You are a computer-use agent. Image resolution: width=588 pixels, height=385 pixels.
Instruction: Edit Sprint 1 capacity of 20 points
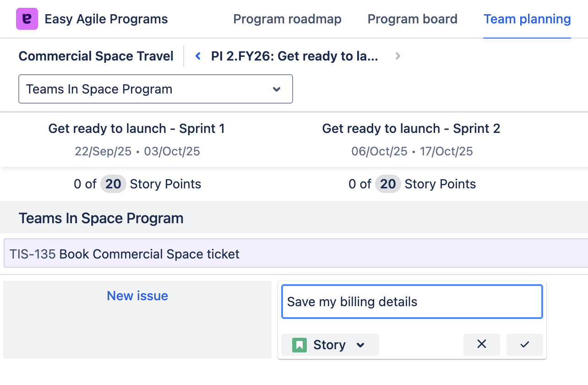tap(113, 184)
